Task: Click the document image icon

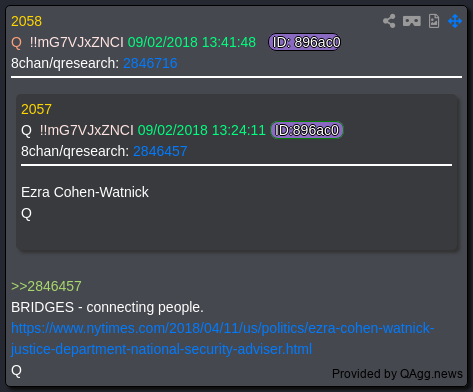Action: (434, 21)
